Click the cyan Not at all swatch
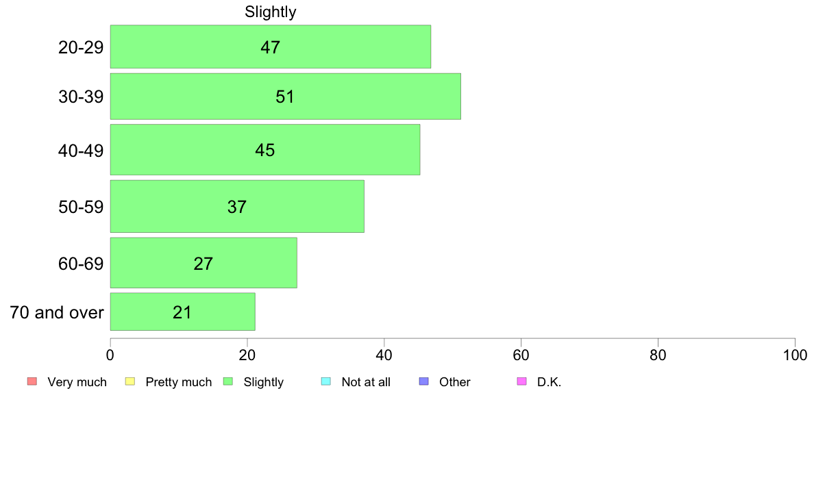 (x=326, y=381)
